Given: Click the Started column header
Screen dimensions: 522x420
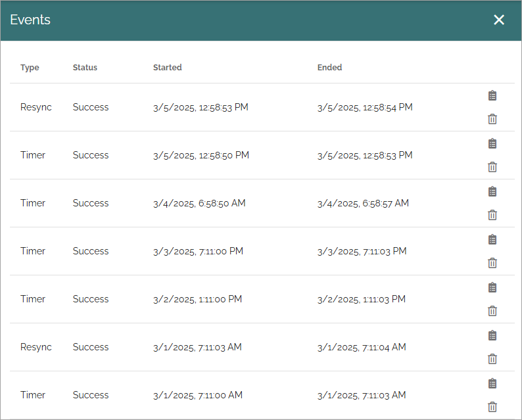Looking at the screenshot, I should click(167, 67).
